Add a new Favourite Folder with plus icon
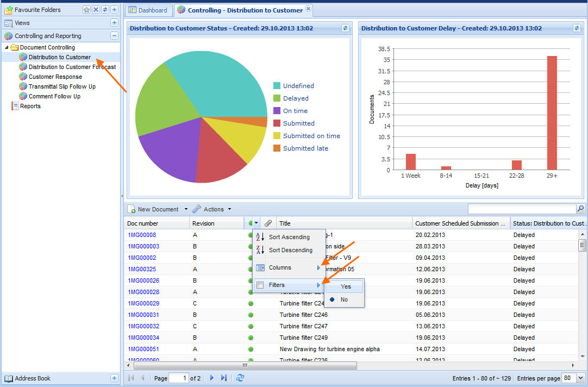This screenshot has width=588, height=387. 114,10
